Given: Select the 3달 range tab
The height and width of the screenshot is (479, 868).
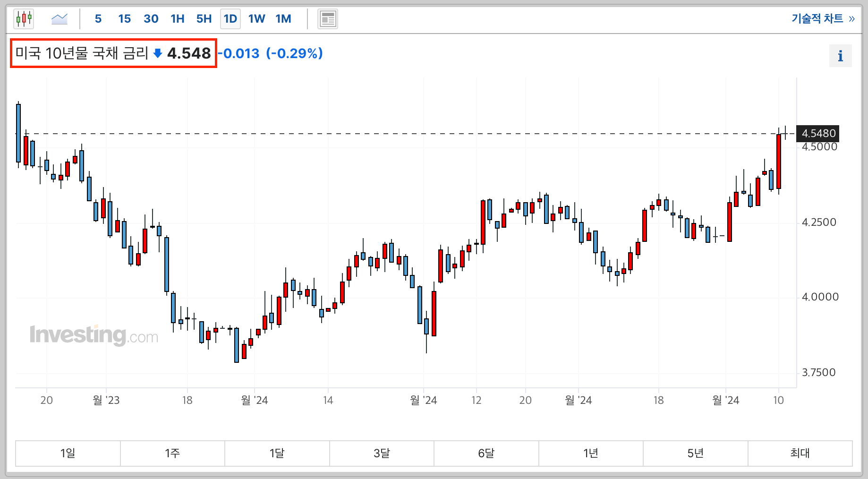Looking at the screenshot, I should coord(382,453).
